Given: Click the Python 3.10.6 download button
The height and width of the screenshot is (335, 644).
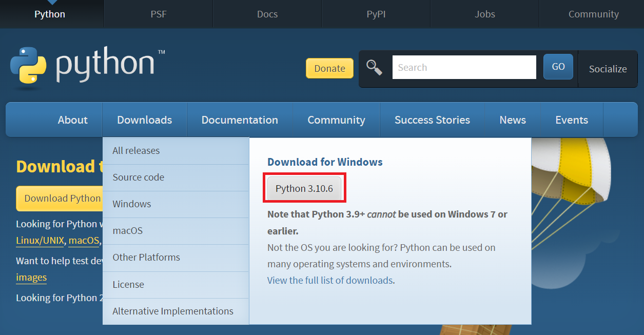Looking at the screenshot, I should 304,188.
